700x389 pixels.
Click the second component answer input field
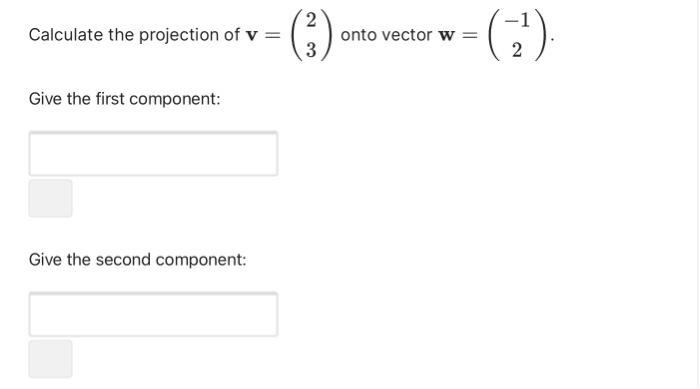tap(153, 314)
